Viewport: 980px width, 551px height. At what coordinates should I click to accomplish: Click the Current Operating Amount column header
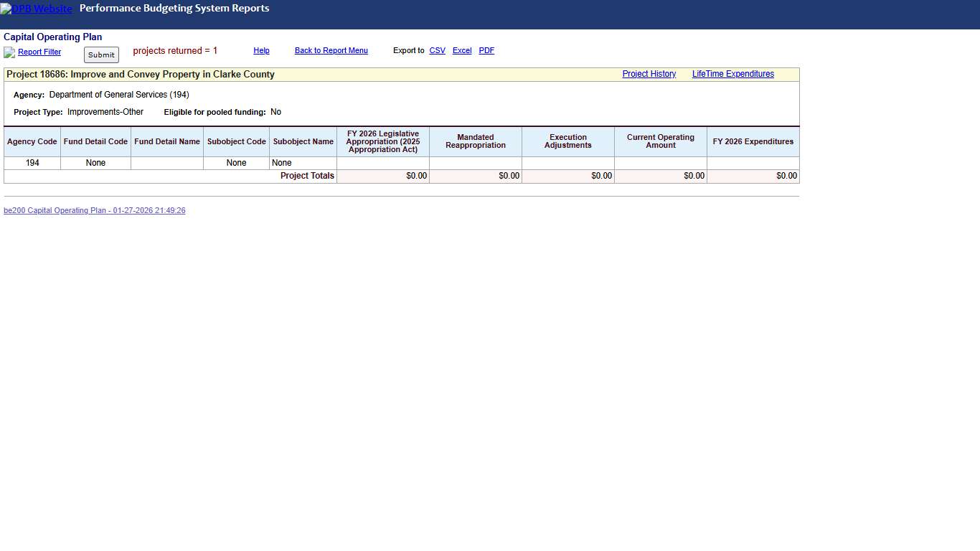tap(660, 141)
